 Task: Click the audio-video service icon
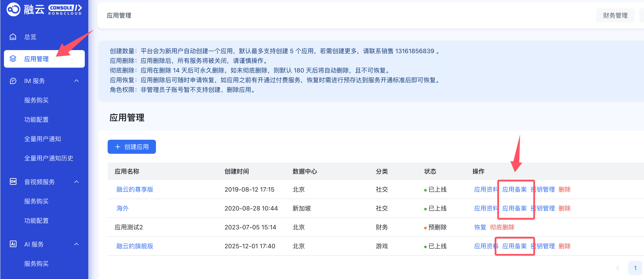(x=13, y=181)
